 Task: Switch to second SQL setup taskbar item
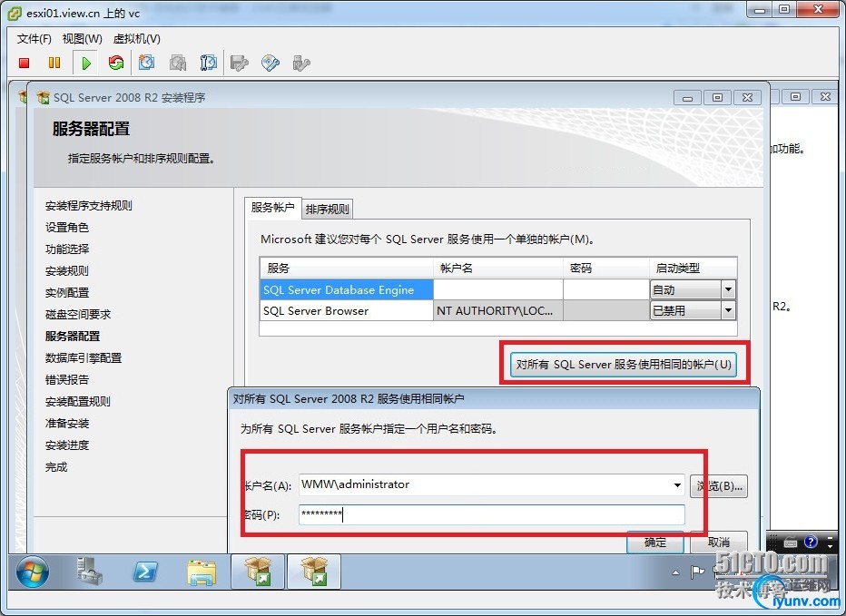[x=314, y=572]
